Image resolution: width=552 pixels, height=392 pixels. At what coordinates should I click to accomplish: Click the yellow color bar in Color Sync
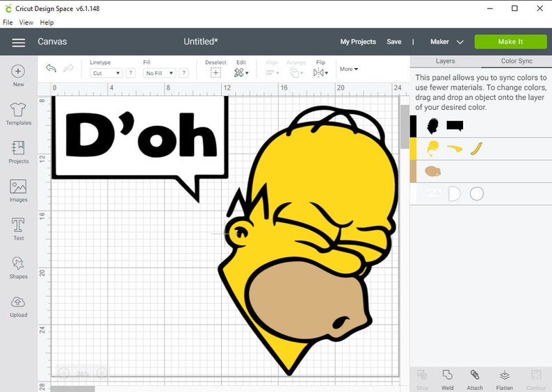(413, 149)
